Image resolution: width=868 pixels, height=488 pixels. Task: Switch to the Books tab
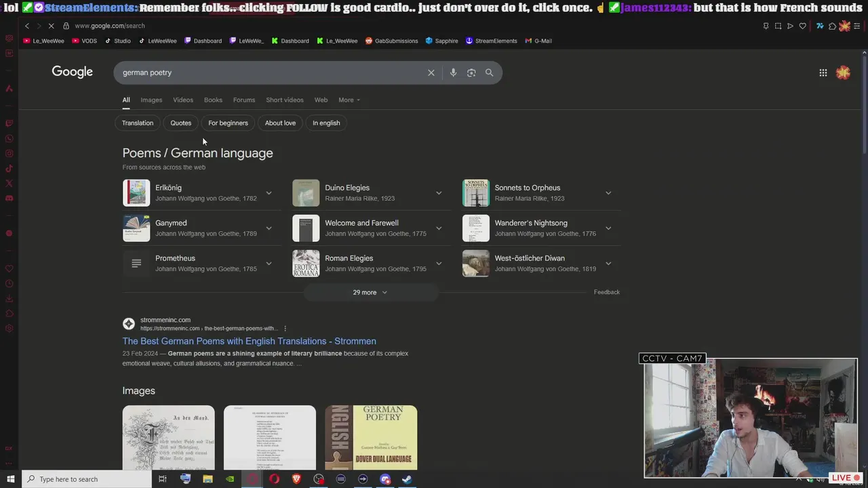point(213,100)
